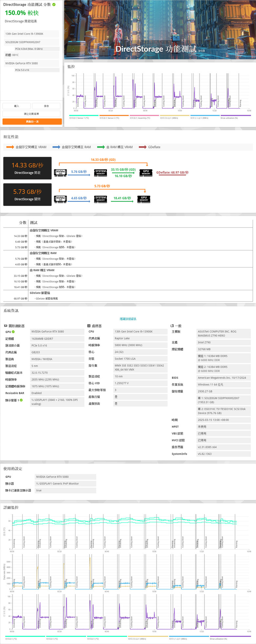The image size is (256, 644).
Task: Click GPU MEMORY icon in DirectStorage 關閉 row
Action: pos(144,199)
